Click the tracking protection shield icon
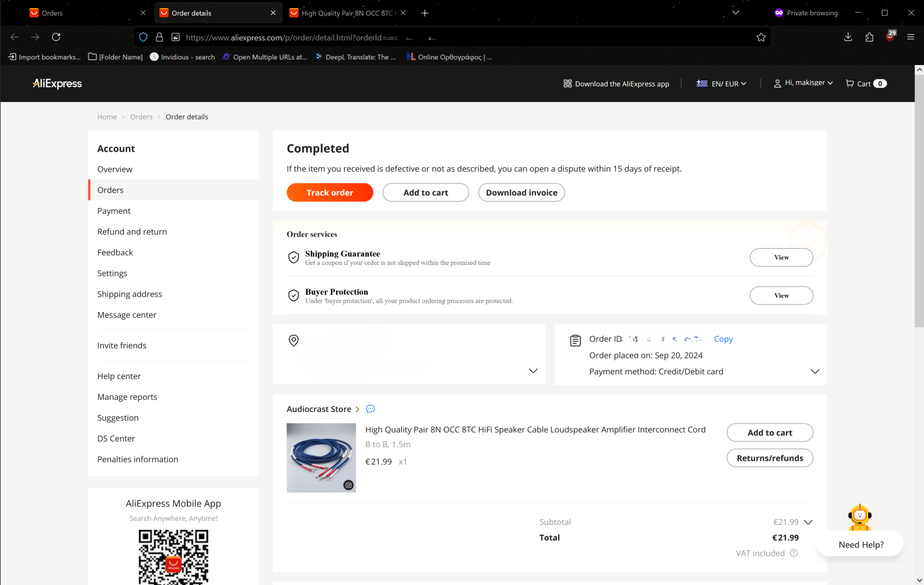 click(143, 37)
